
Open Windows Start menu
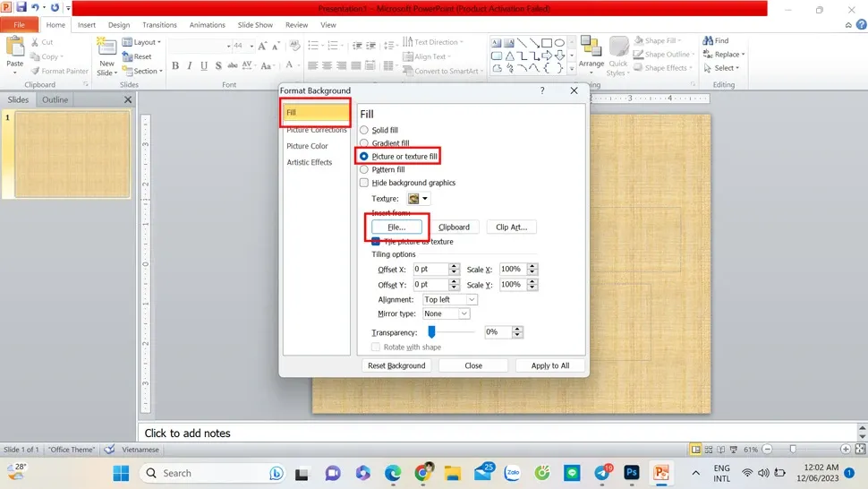[x=121, y=473]
